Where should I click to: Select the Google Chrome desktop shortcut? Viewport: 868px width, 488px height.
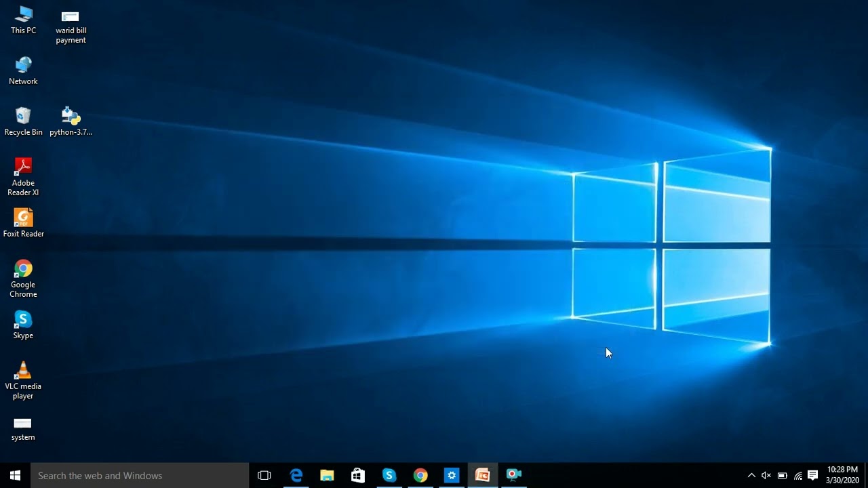tap(23, 279)
